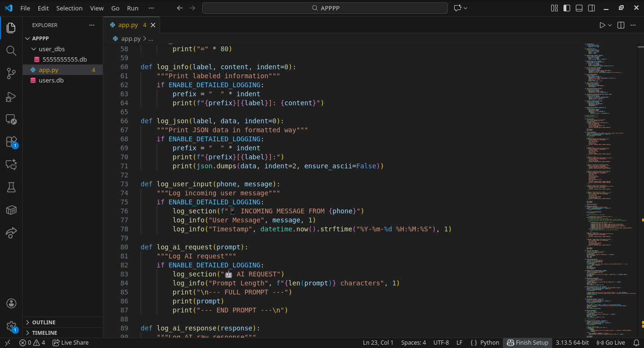Open the Edit menu
The width and height of the screenshot is (644, 348).
[x=43, y=8]
